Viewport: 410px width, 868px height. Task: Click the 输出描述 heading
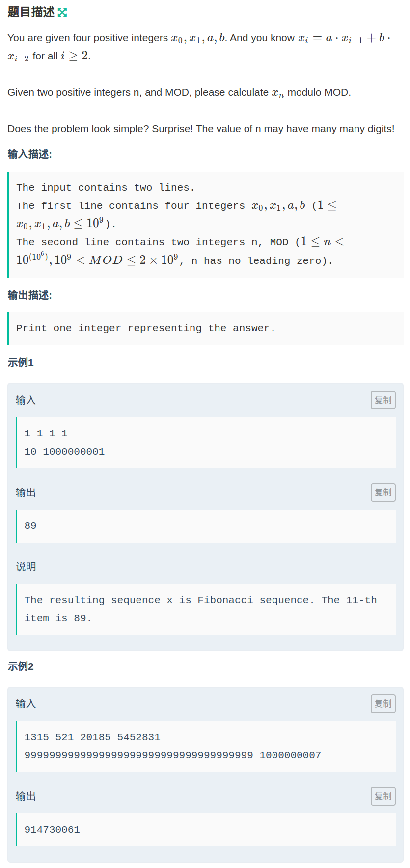pos(29,295)
